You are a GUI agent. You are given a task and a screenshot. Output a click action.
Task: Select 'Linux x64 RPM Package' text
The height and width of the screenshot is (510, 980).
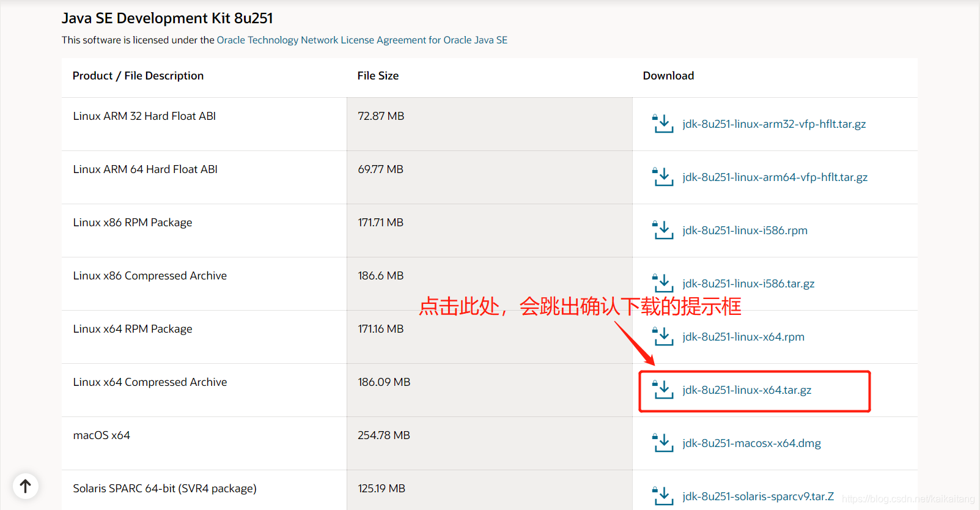pyautogui.click(x=133, y=328)
